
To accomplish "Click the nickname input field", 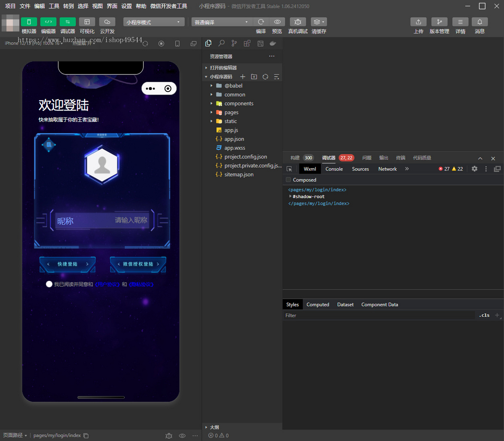I will [x=102, y=221].
